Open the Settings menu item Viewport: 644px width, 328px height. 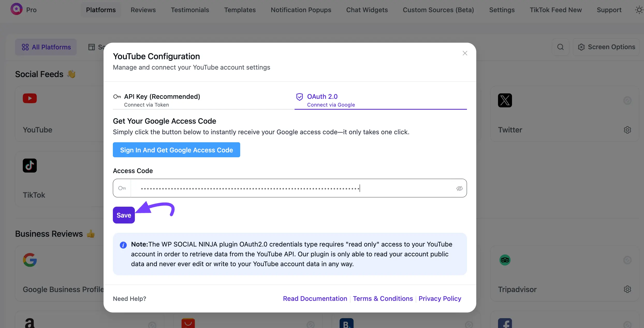[x=502, y=10]
